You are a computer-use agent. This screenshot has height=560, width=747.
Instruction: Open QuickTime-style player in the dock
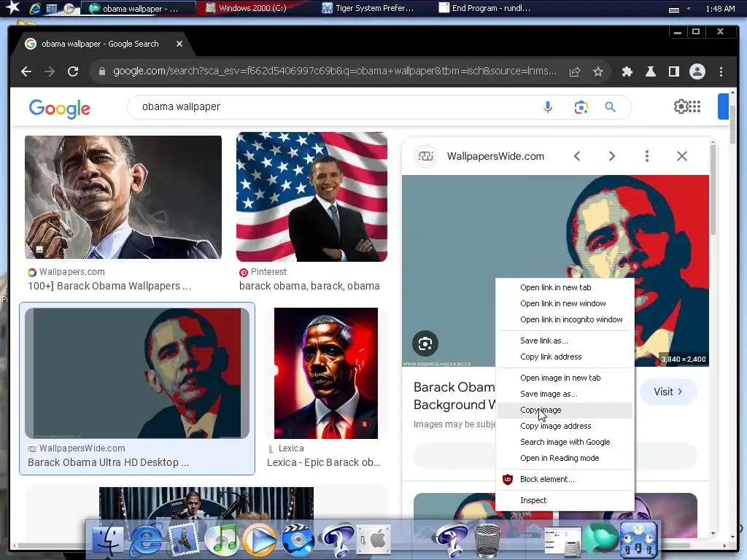(x=259, y=540)
